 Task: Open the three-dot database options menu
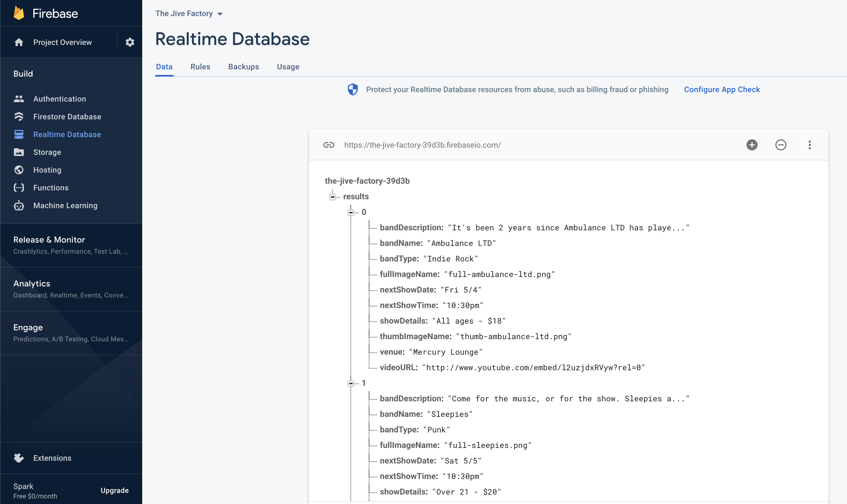pyautogui.click(x=809, y=145)
